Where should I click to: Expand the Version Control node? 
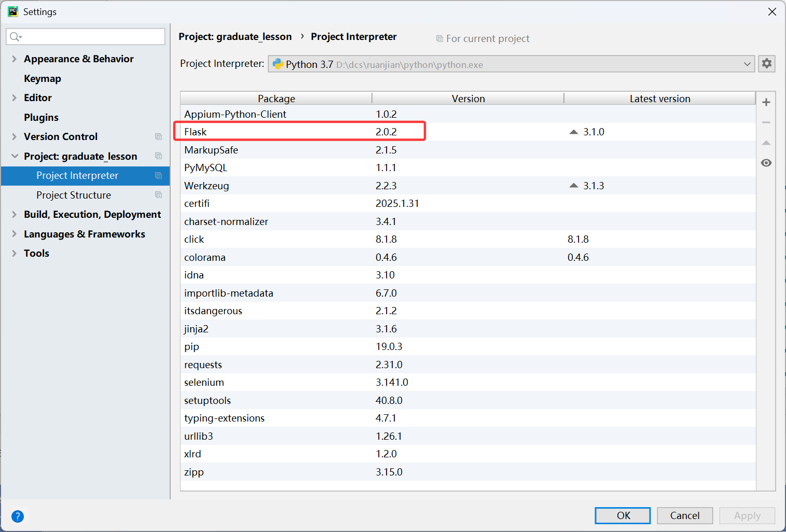pos(14,137)
